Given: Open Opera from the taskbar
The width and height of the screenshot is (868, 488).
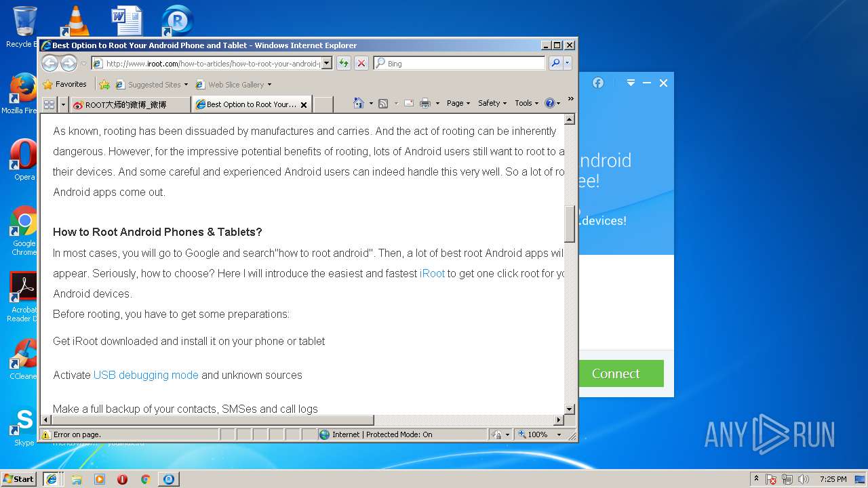Looking at the screenshot, I should [122, 479].
